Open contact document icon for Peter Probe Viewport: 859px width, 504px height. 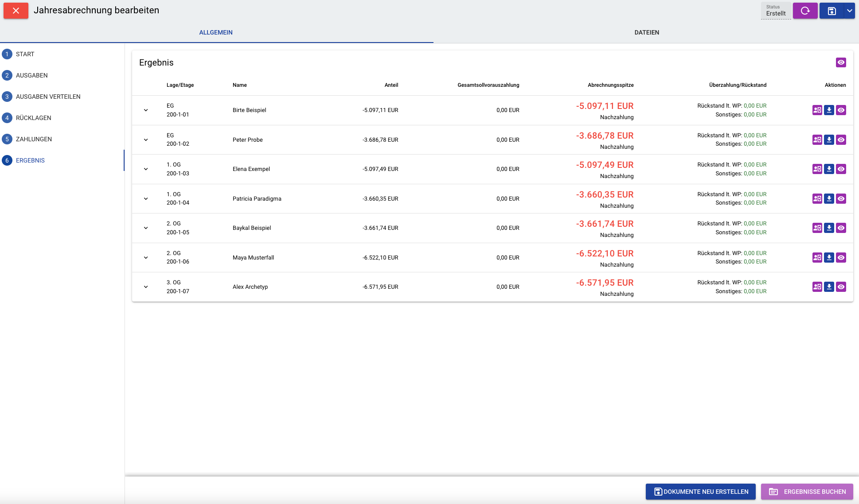[x=817, y=140]
